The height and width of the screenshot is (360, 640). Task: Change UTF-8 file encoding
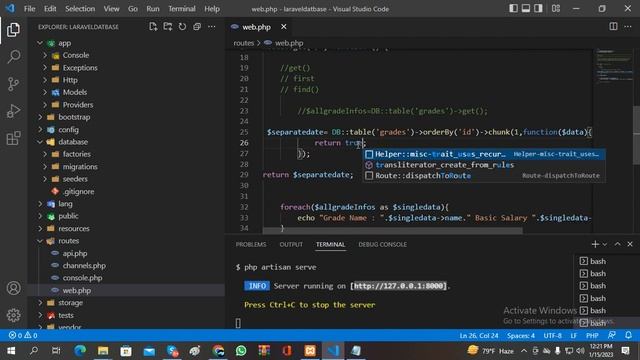click(553, 336)
